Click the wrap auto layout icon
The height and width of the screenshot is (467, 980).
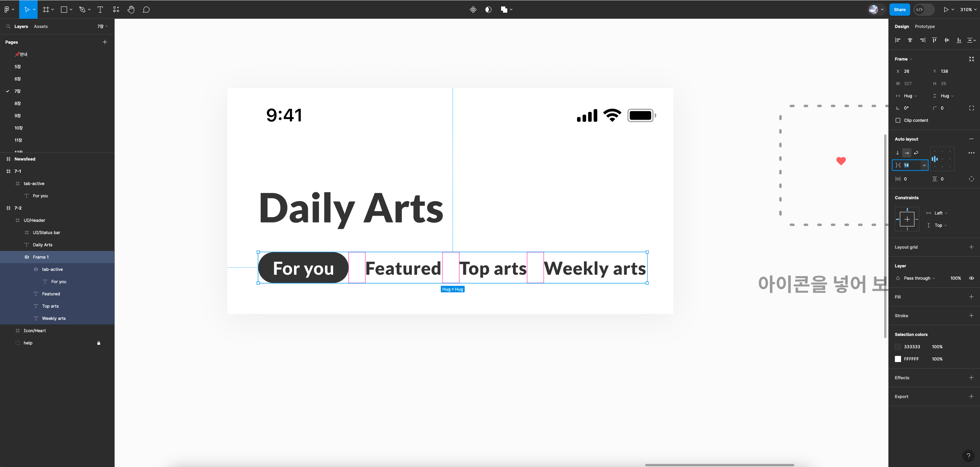[916, 153]
